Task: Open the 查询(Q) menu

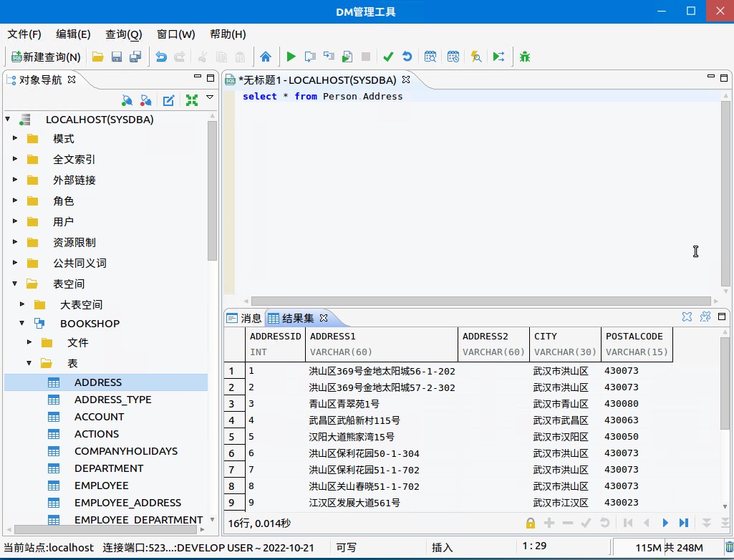Action: (124, 34)
